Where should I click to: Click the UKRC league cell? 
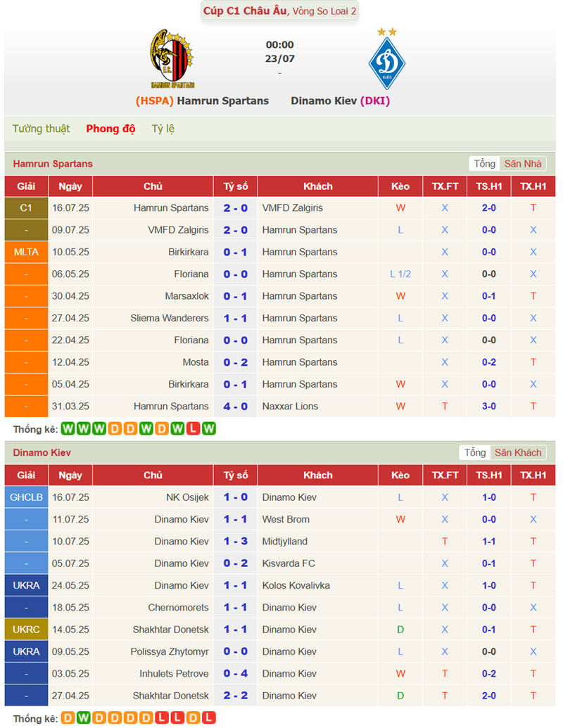[26, 630]
